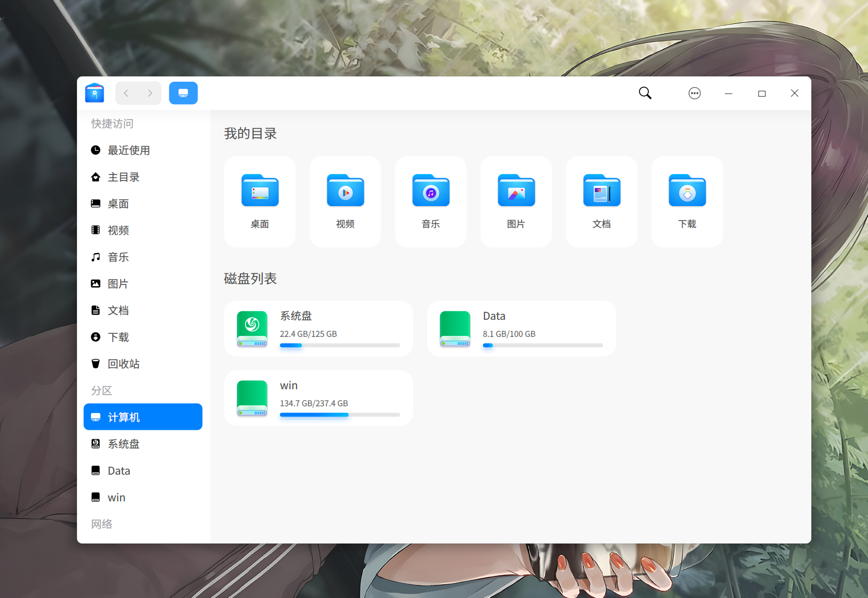Open the 桌面 folder icon in 我的目录
This screenshot has height=598, width=868.
pos(260,190)
